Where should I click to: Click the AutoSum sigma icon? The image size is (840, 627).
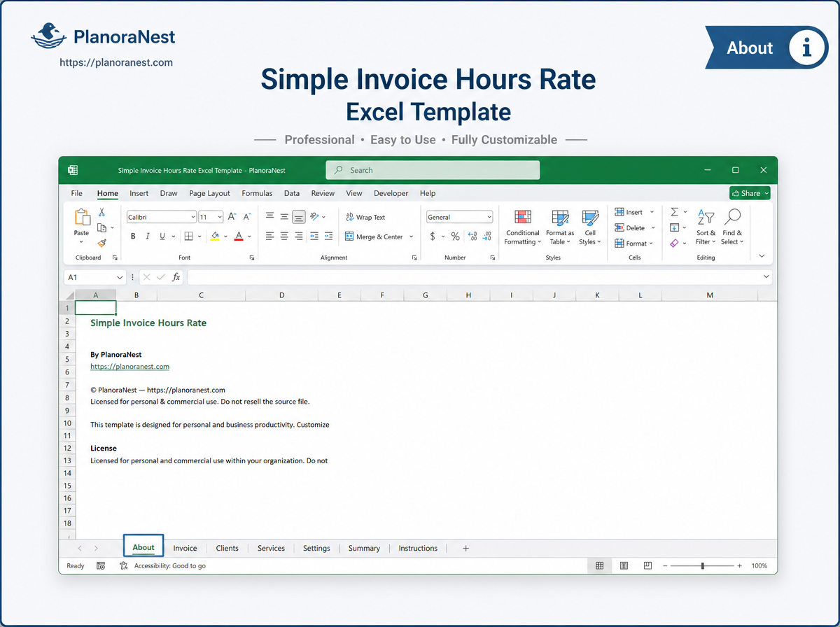pos(675,212)
